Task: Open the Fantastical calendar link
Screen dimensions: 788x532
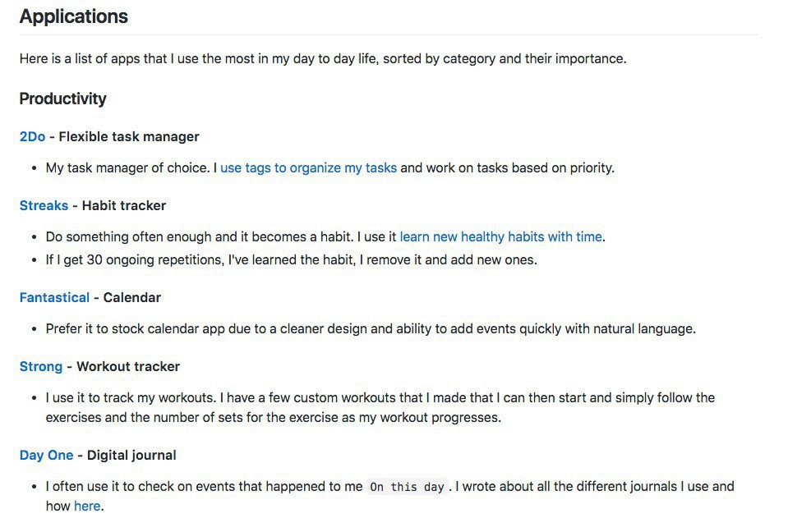Action: tap(54, 298)
